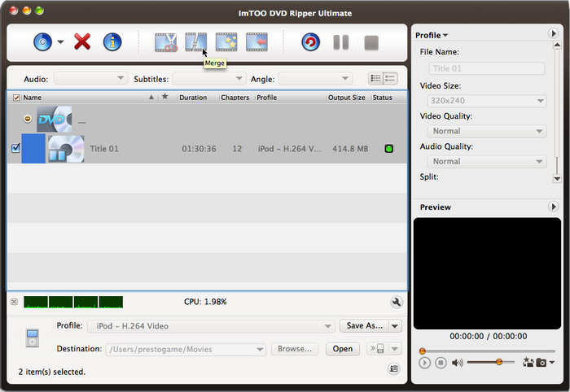Image resolution: width=570 pixels, height=392 pixels.
Task: Click the star column header
Action: click(x=165, y=97)
